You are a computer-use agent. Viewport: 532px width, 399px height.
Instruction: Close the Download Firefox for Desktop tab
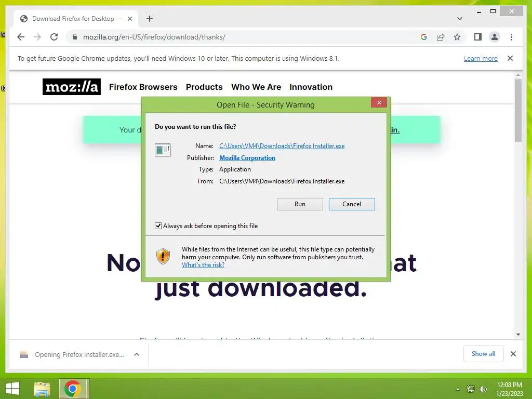129,19
